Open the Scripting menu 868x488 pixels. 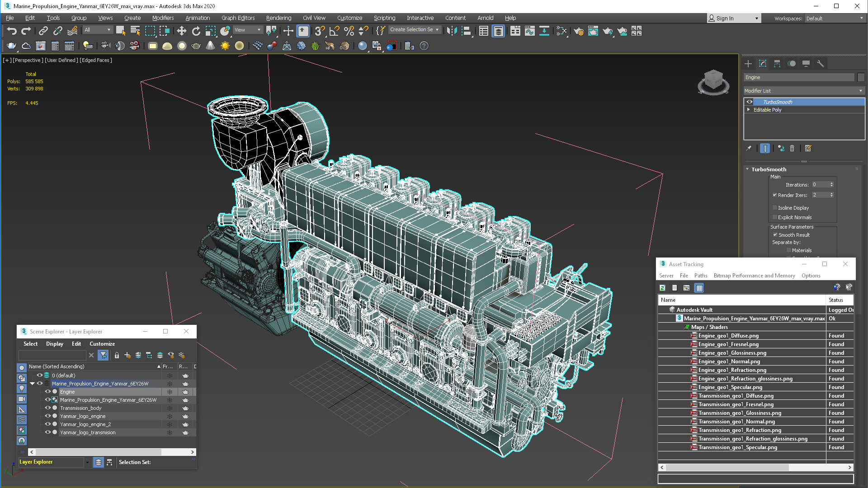[x=384, y=18]
